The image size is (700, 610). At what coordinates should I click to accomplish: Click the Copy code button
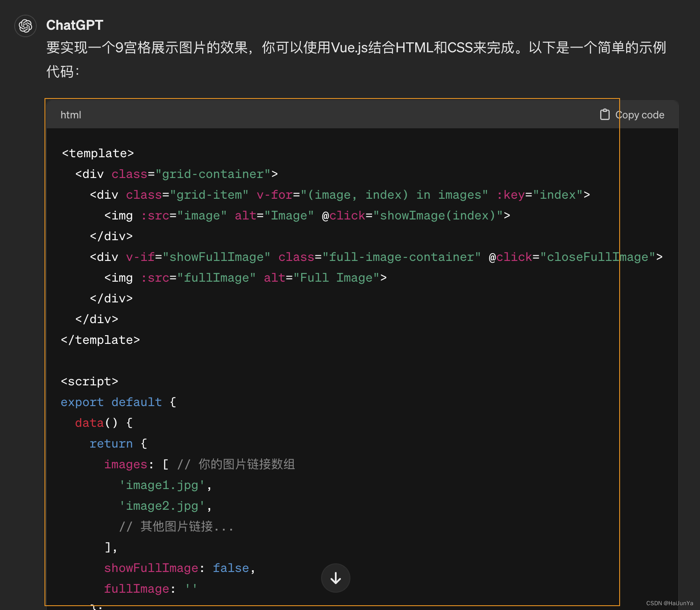coord(632,114)
